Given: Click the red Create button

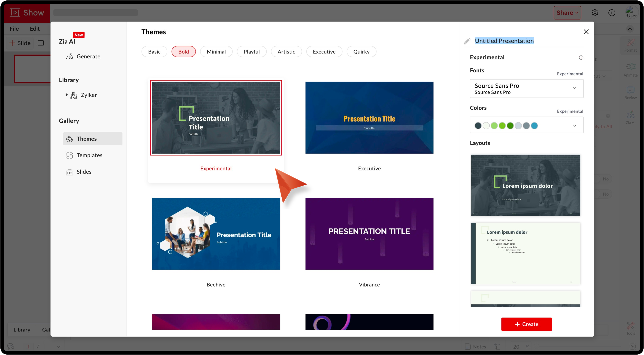Looking at the screenshot, I should point(527,324).
